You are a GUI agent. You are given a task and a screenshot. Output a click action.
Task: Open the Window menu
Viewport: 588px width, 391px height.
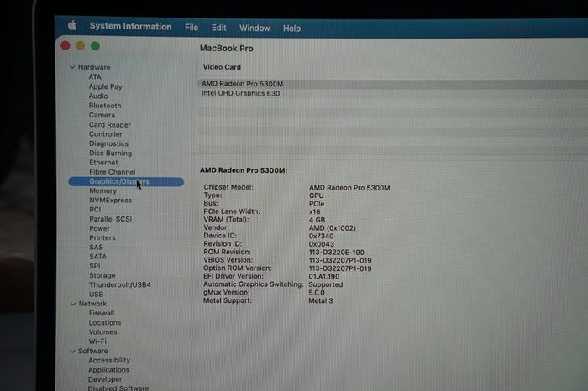[x=255, y=28]
